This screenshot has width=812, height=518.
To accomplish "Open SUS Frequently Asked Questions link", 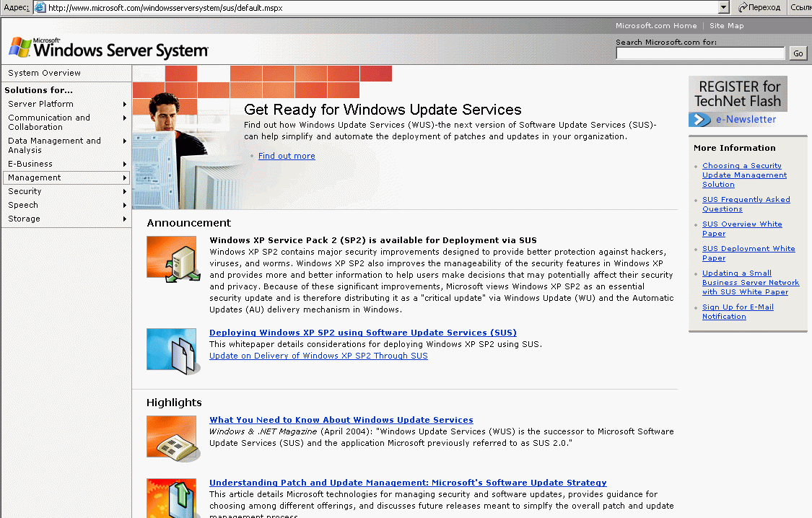I will click(746, 204).
